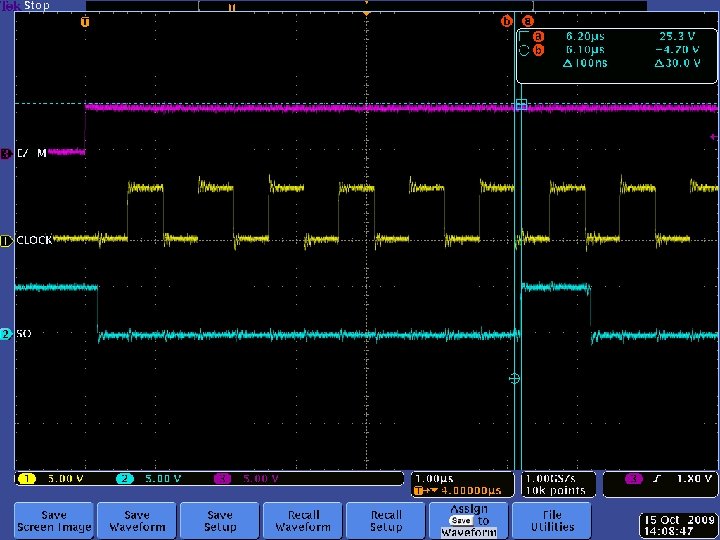Open the Recall Setup submenu
Image resolution: width=720 pixels, height=540 pixels.
pyautogui.click(x=386, y=520)
